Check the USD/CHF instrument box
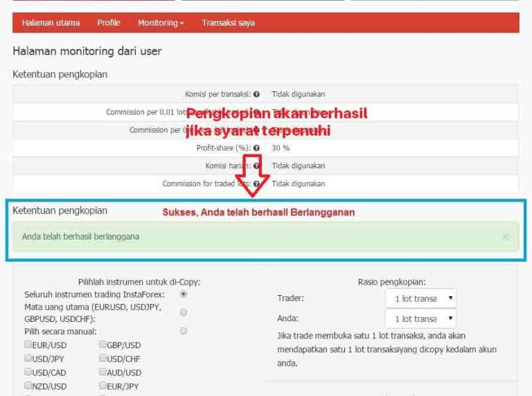The width and height of the screenshot is (532, 396). pos(103,358)
